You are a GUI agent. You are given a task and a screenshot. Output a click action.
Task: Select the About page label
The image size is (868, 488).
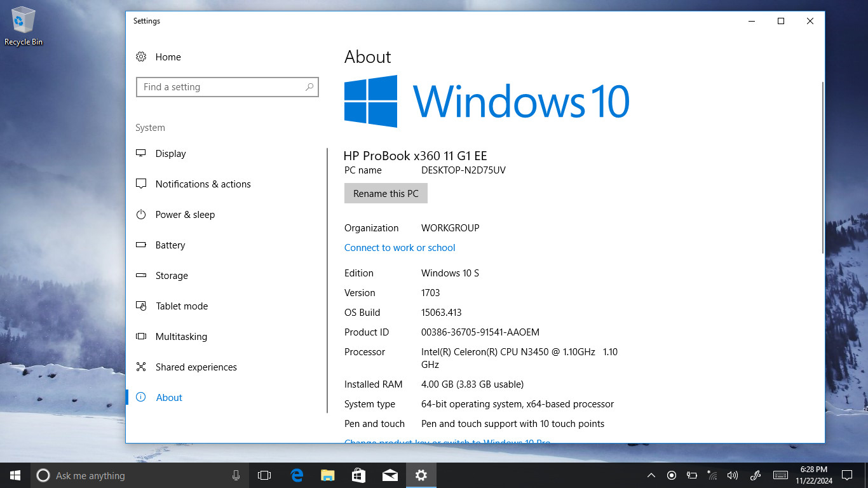point(169,397)
